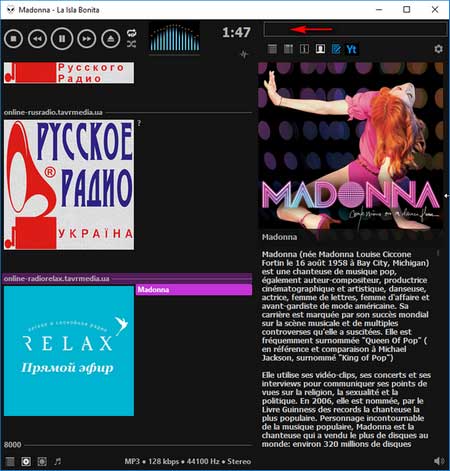Select the Русского Радио banner thumbnail
Viewport: 450px width, 471px height.
pos(69,72)
